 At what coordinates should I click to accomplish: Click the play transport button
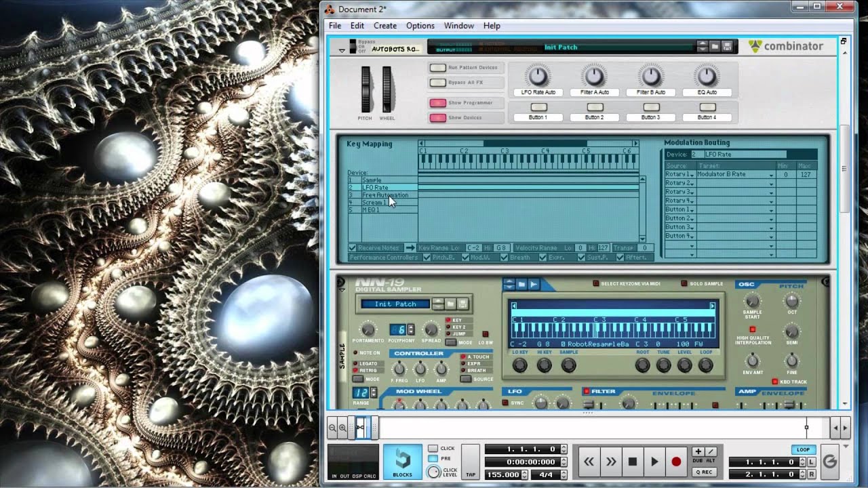tap(654, 462)
